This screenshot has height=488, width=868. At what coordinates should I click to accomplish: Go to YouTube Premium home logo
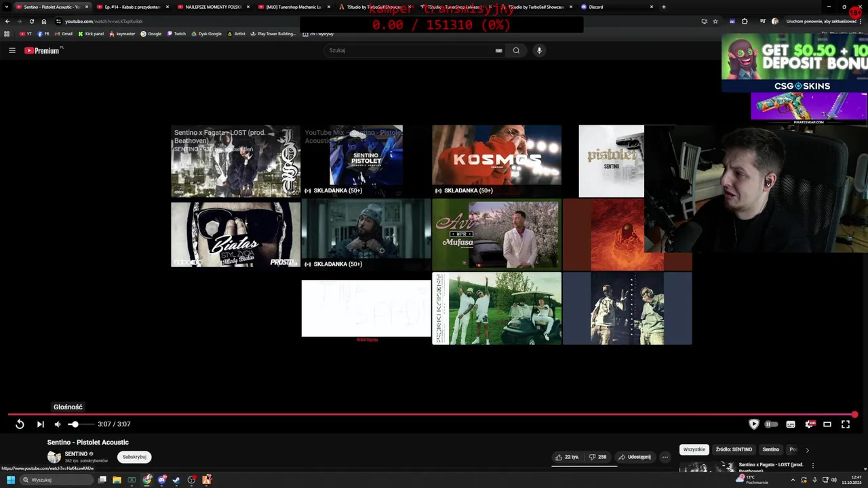coord(42,50)
